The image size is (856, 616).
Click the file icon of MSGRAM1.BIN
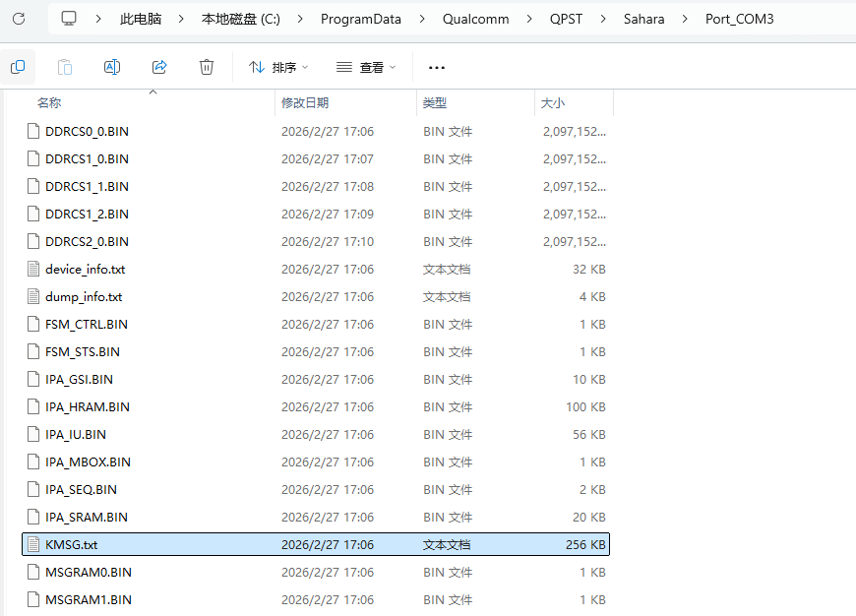coord(33,599)
